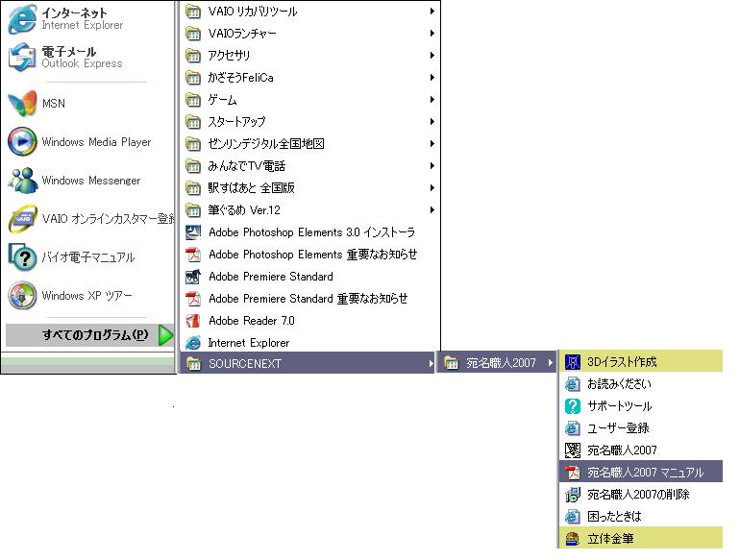Start Windows XP ツアー icon

pos(22,295)
